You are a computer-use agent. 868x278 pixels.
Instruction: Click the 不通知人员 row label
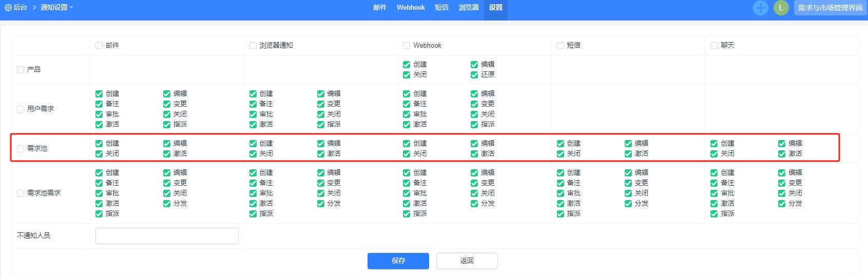(x=33, y=236)
